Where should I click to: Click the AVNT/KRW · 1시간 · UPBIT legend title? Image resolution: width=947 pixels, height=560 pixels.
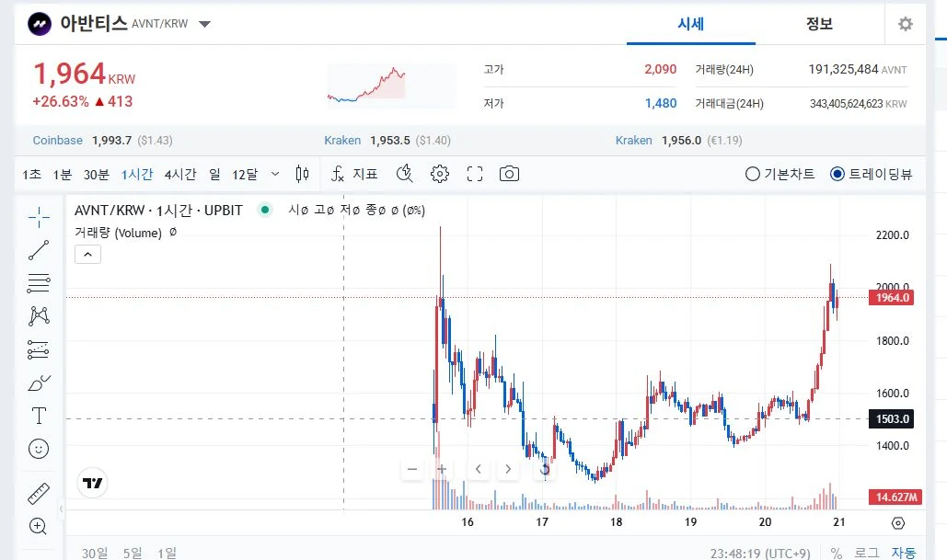[158, 211]
